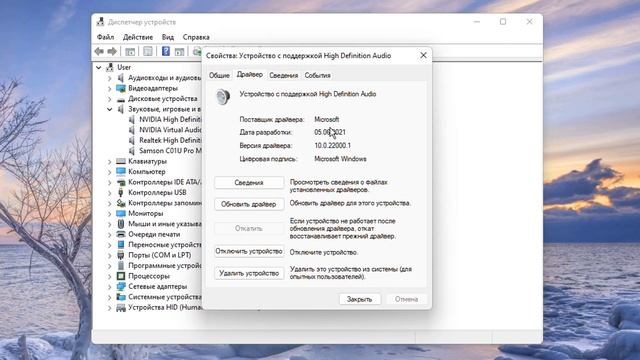Click the HID icon beside Устройства HID
This screenshot has width=640, height=360.
(121, 307)
